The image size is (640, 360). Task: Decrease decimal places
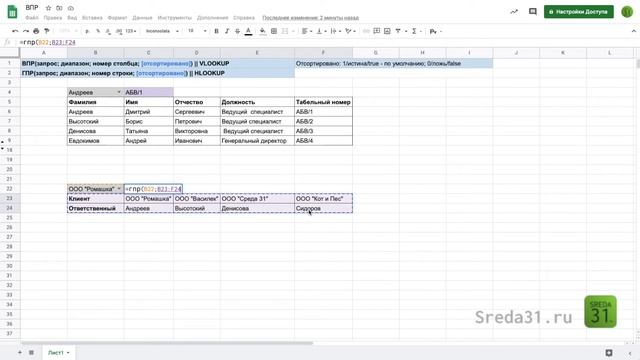(x=108, y=31)
